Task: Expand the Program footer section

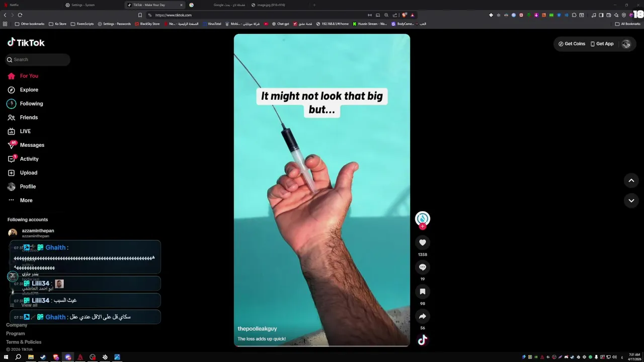Action: pos(16,333)
